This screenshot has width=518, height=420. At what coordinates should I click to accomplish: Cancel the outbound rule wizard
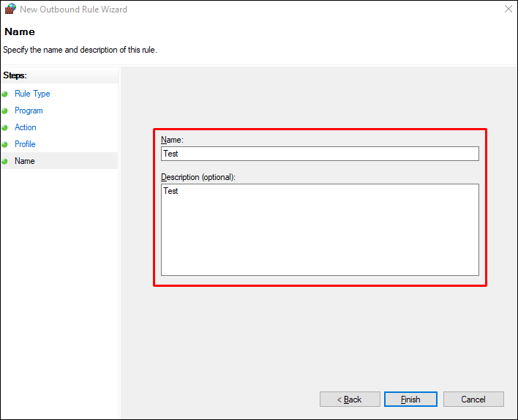473,400
